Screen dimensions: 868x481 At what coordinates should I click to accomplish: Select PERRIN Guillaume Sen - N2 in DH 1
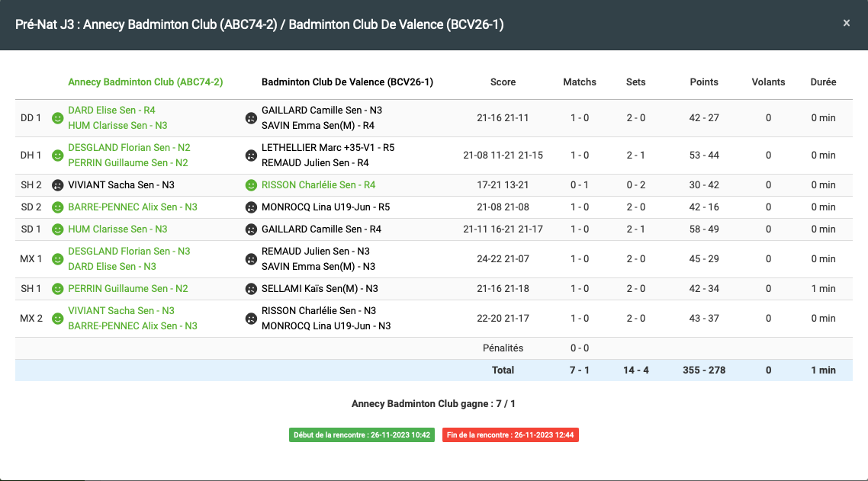128,162
